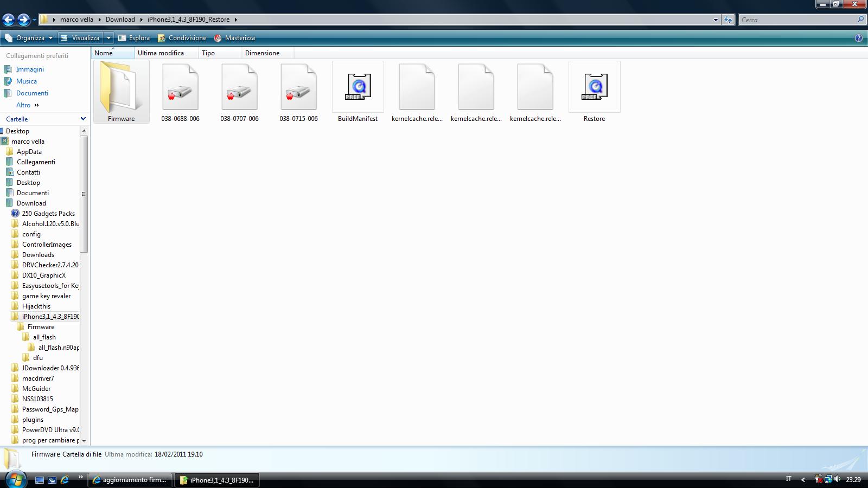Open the Musica favorite link
This screenshot has width=868, height=488.
tap(27, 81)
